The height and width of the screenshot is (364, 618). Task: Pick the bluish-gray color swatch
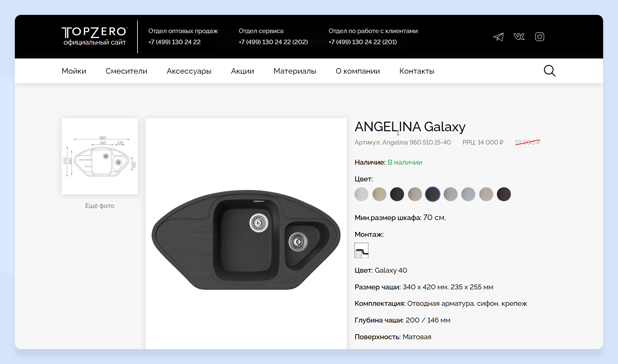(x=468, y=194)
